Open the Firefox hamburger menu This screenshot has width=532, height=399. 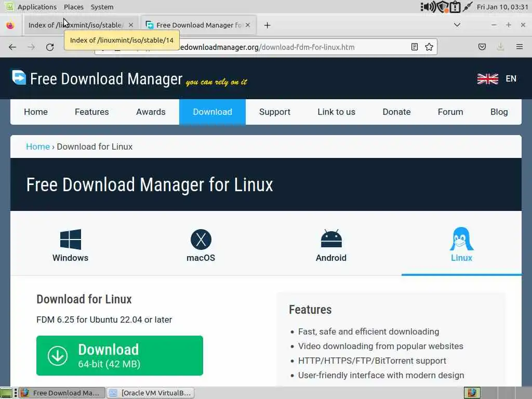pos(520,47)
